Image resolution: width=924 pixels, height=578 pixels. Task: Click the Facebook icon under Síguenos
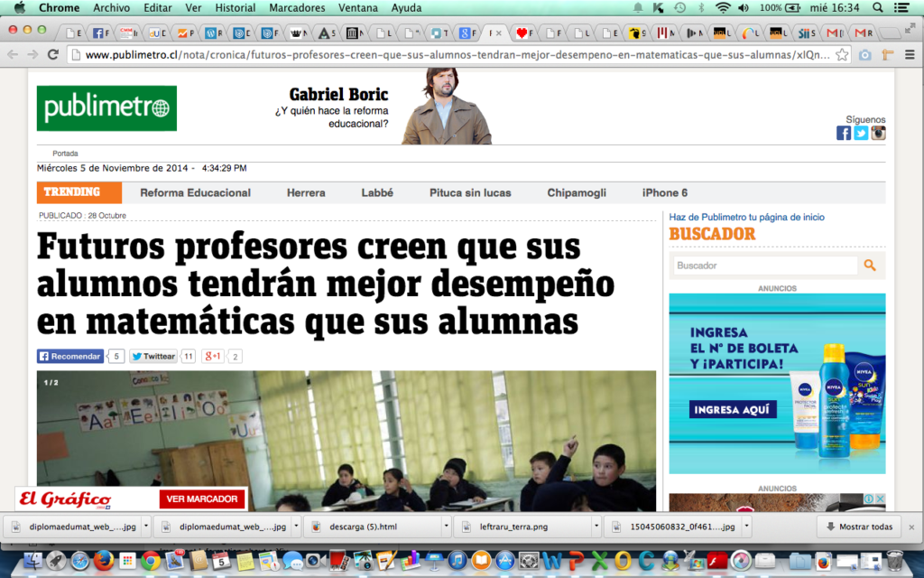coord(844,133)
